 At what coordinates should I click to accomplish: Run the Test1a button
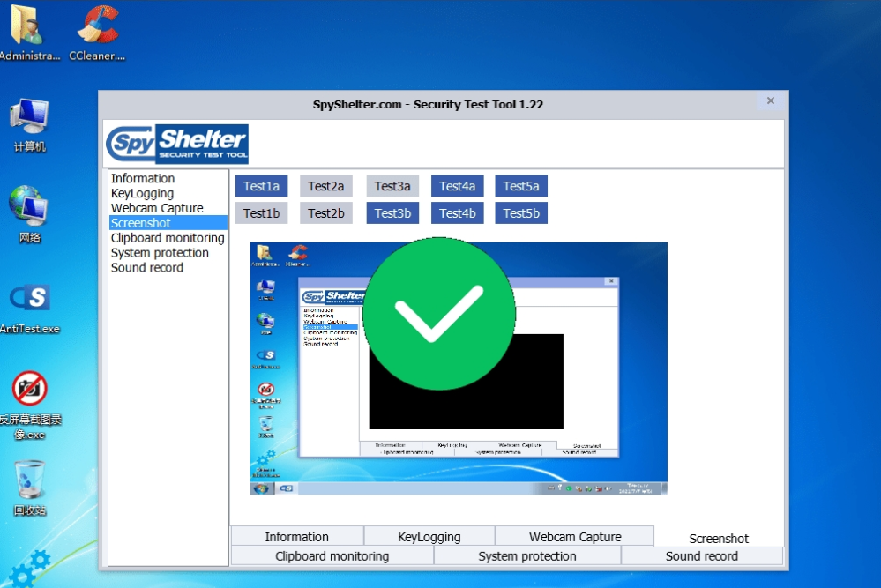click(x=261, y=186)
